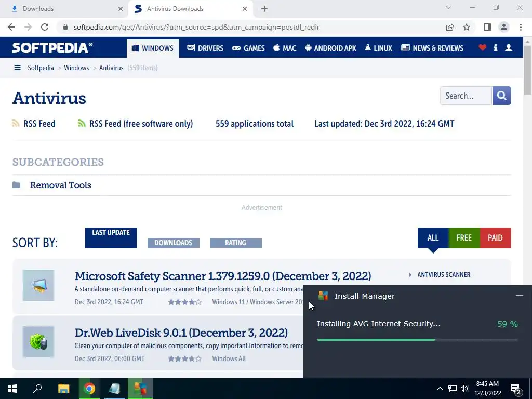Open the Chrome profile menu
This screenshot has width=532, height=399.
[504, 27]
